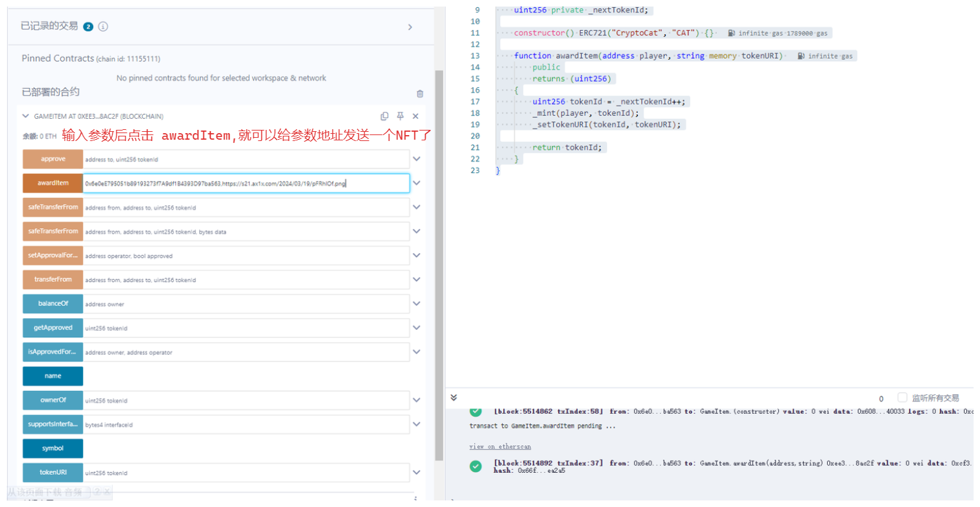Call the isApprovedFor... function
Screen dimensions: 980x507
[x=53, y=352]
